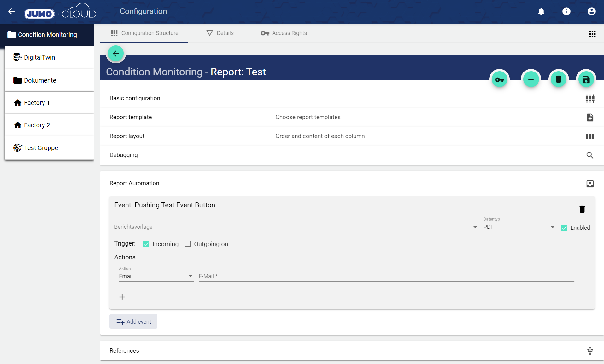Expand the Aktion Email dropdown

[156, 276]
